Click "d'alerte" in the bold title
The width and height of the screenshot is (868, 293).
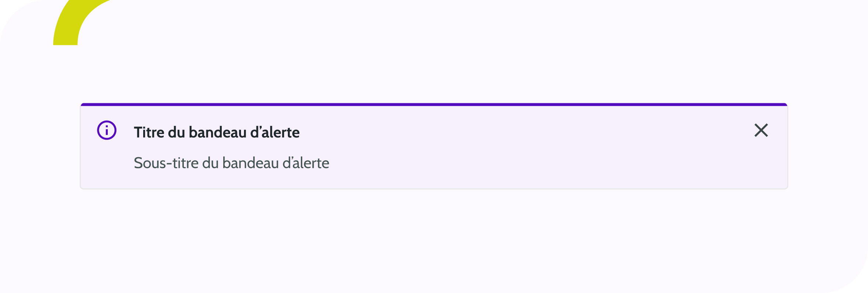[275, 132]
